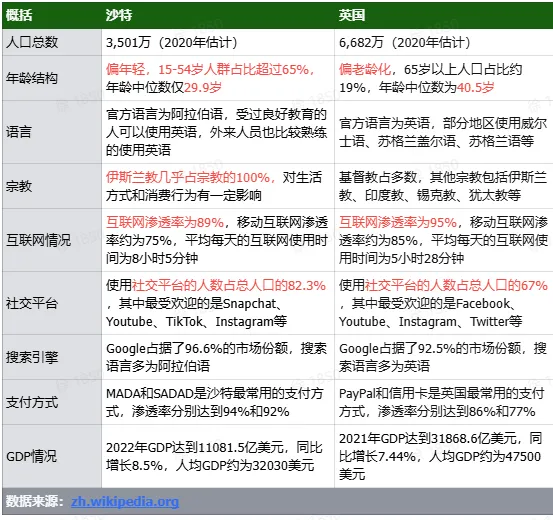Click the 2022年GDP达到11081.5亿美元 cell
The width and height of the screenshot is (553, 520).
(218, 456)
